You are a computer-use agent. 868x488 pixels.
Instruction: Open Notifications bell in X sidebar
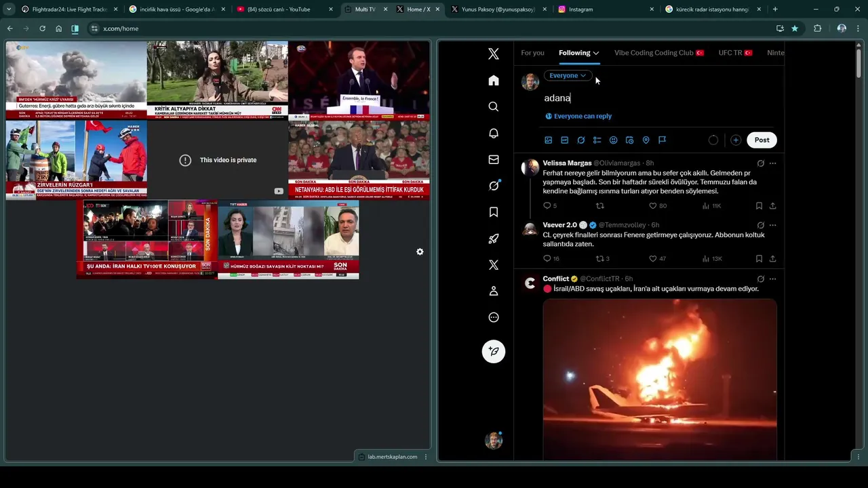(x=494, y=134)
